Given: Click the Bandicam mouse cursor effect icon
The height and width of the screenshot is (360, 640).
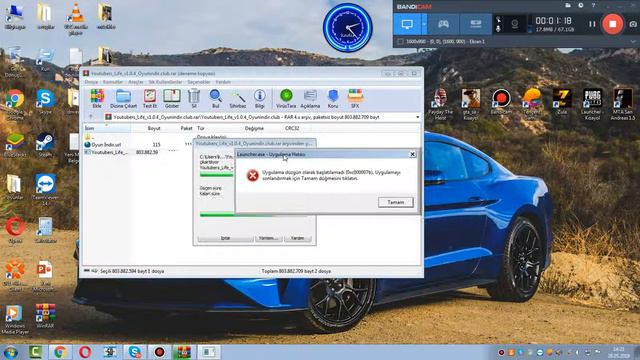Looking at the screenshot, I should click(x=498, y=19).
